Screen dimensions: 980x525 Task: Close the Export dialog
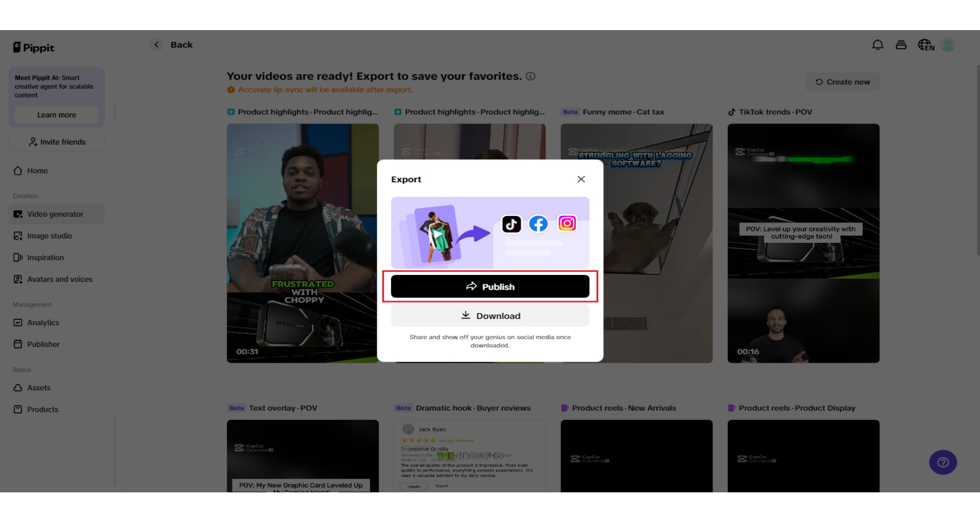(581, 179)
